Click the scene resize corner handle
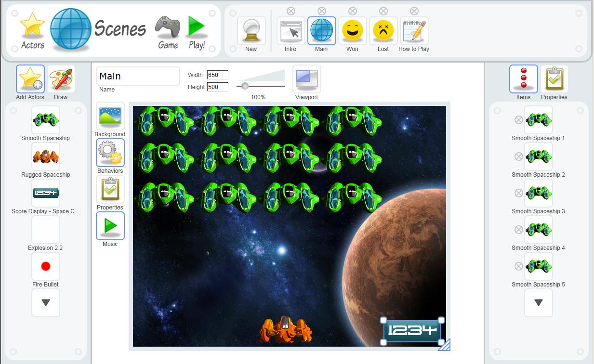The image size is (594, 364). click(445, 344)
